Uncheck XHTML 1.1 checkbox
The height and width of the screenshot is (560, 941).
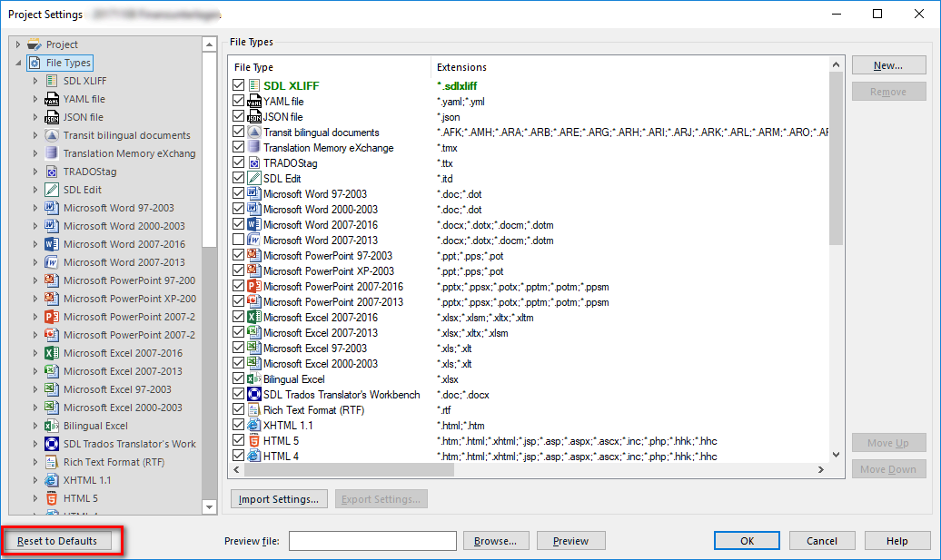pyautogui.click(x=239, y=425)
